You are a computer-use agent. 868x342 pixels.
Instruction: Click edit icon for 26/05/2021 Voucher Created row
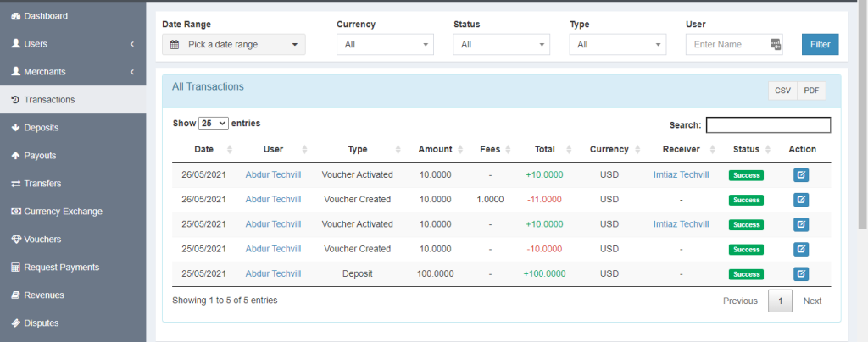point(801,200)
